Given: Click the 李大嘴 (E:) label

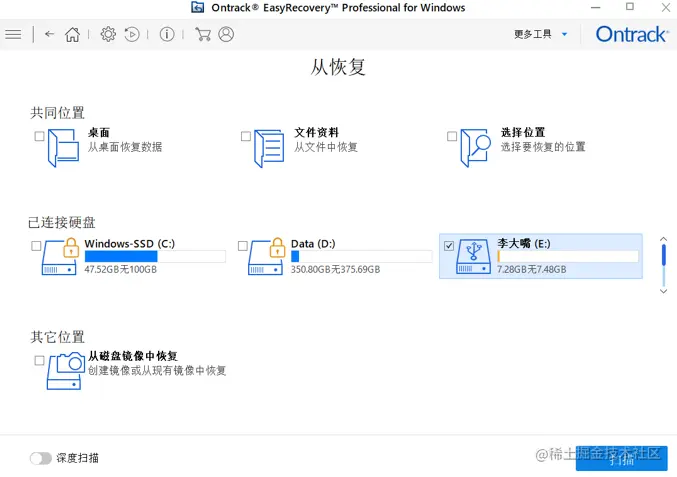Looking at the screenshot, I should pyautogui.click(x=524, y=244).
